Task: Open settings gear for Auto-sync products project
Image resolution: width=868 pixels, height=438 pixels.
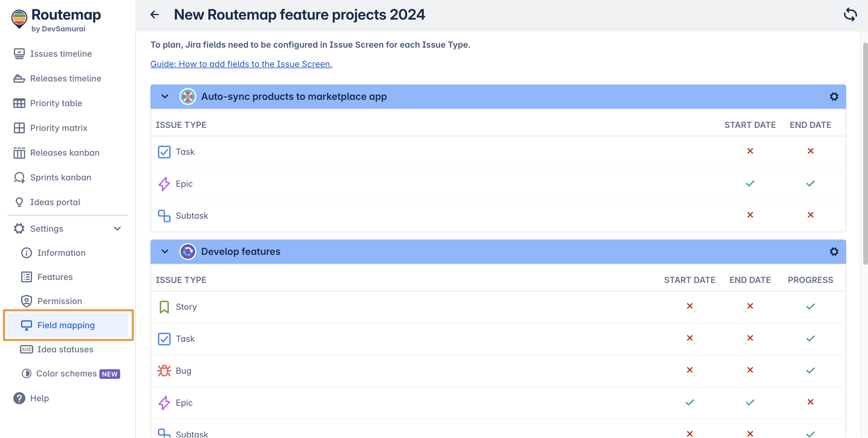Action: [x=834, y=97]
